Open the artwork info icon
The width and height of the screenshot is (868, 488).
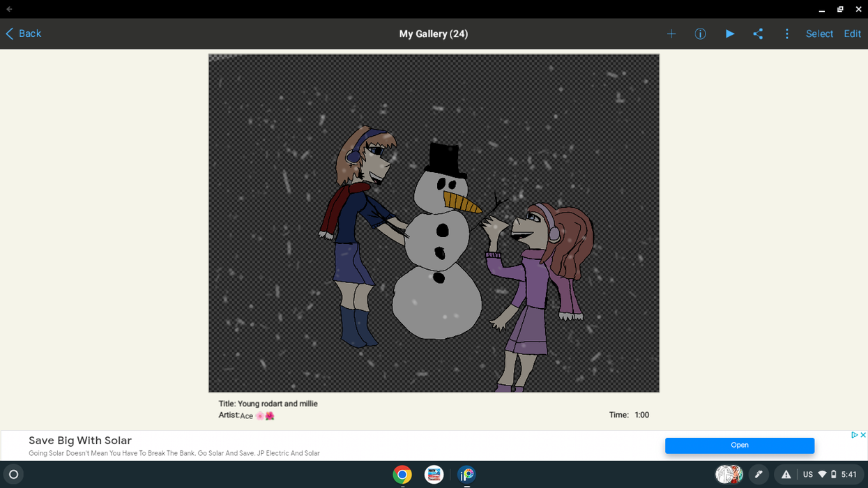click(700, 33)
